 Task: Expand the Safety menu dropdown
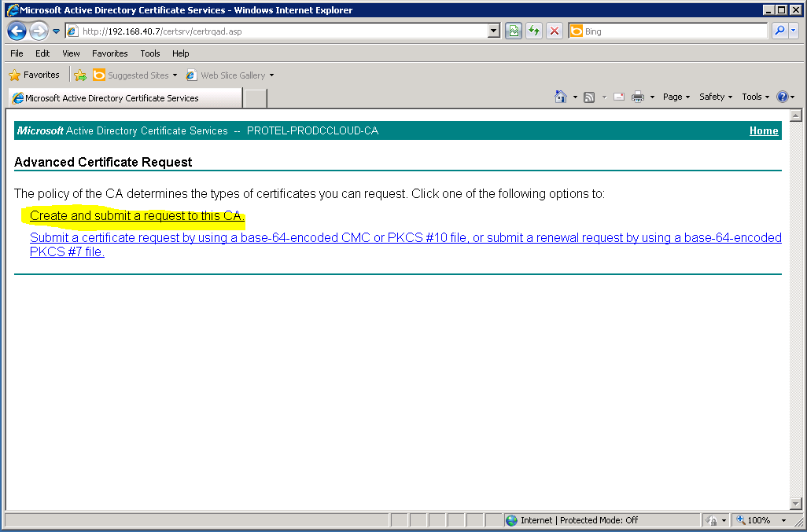point(715,97)
